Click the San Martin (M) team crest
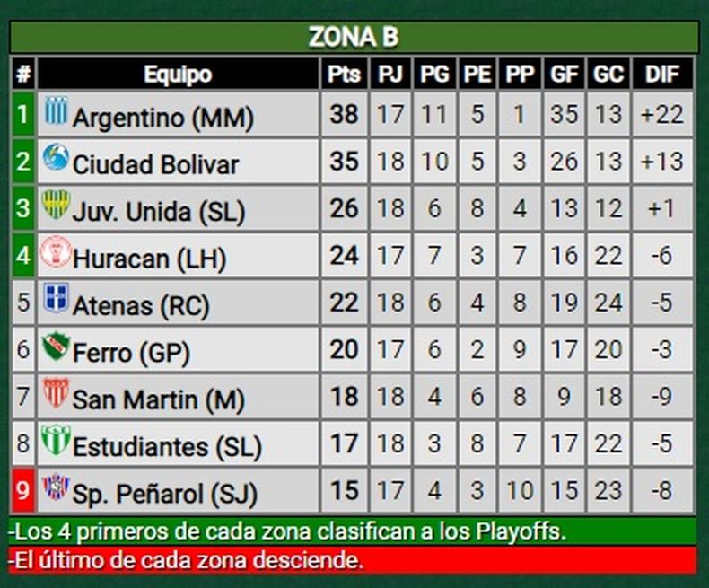709x588 pixels. (x=56, y=393)
